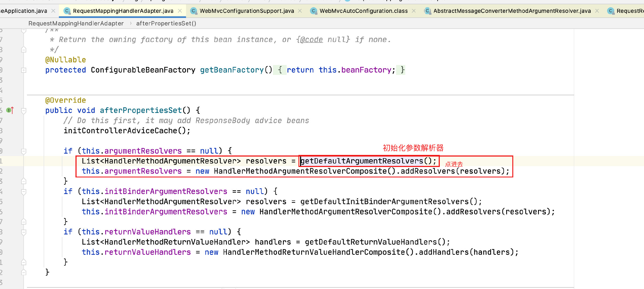Click 'handlers' variable name in its declaration

pyautogui.click(x=273, y=242)
